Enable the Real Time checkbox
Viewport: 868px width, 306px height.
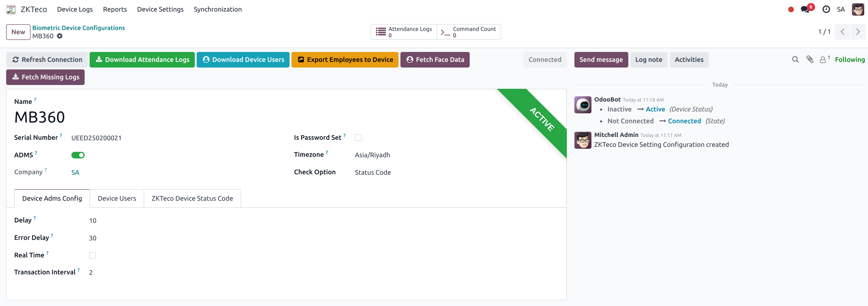pyautogui.click(x=92, y=255)
